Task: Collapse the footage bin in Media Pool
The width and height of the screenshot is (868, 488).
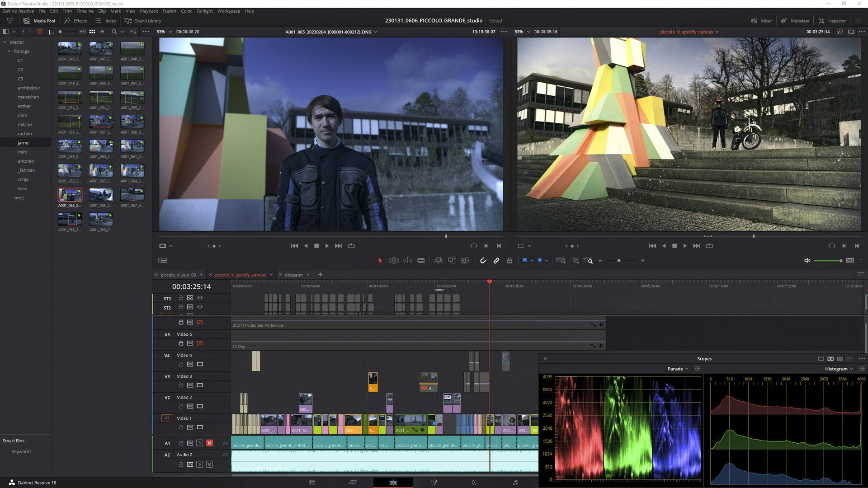Action: pyautogui.click(x=9, y=51)
